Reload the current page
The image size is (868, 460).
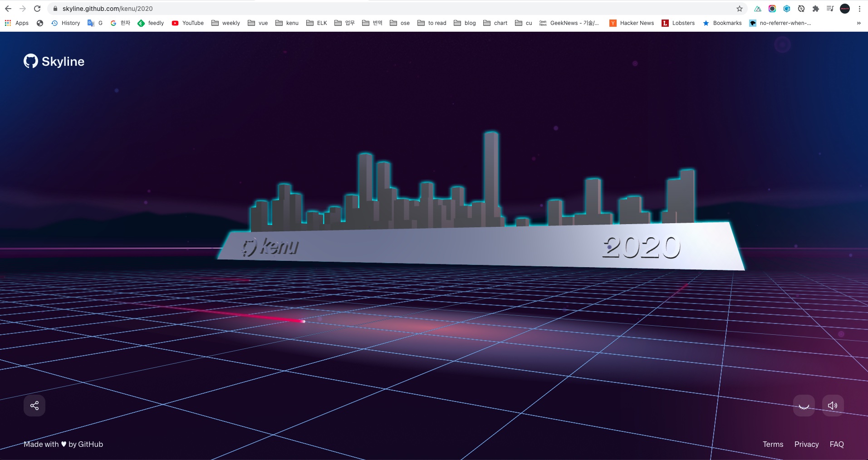(x=37, y=9)
